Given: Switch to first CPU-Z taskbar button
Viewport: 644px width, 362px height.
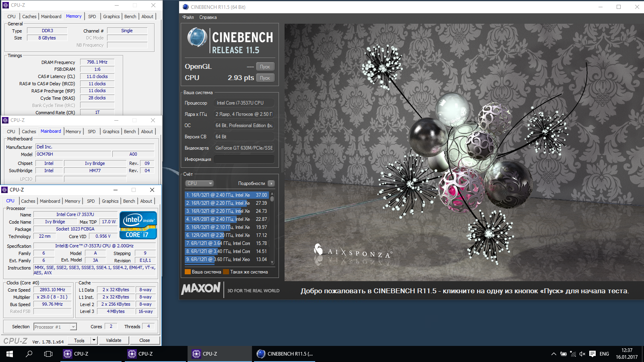Looking at the screenshot, I should point(91,354).
